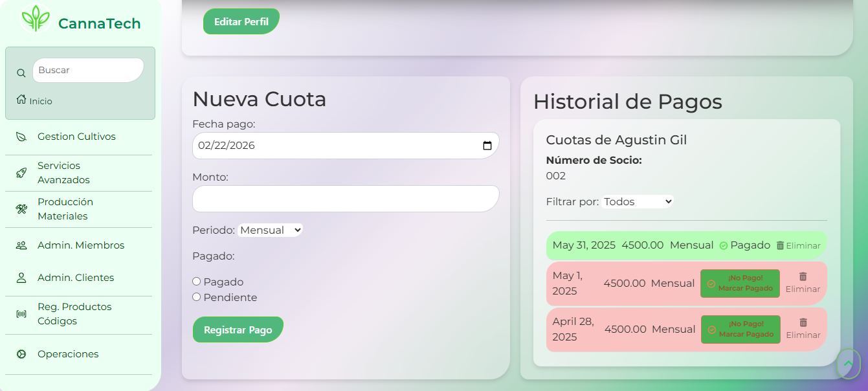Click Marcar Pagado for the May 1 payment
868x391 pixels.
(x=740, y=283)
